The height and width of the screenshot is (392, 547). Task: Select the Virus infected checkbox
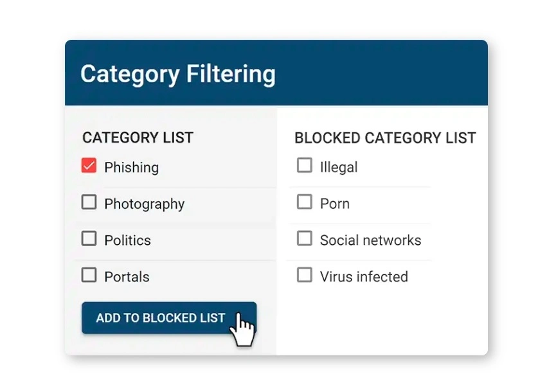304,276
